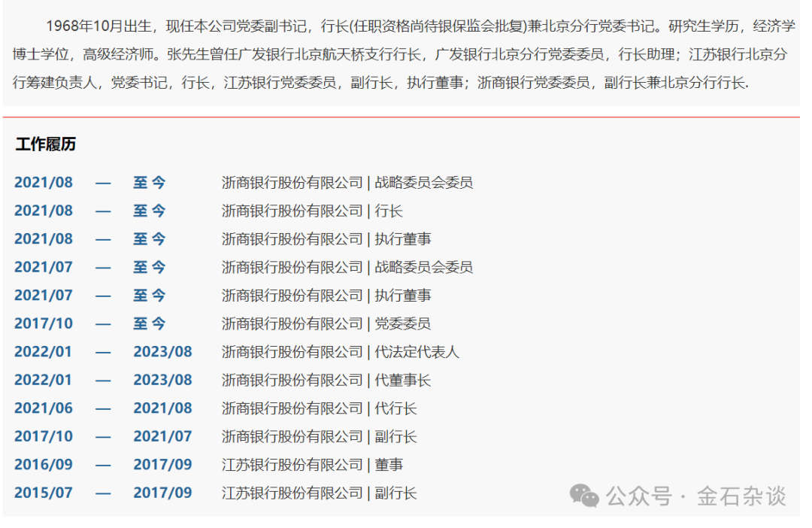This screenshot has width=812, height=528.
Task: Click the 工作履历 section heading
Action: [46, 144]
